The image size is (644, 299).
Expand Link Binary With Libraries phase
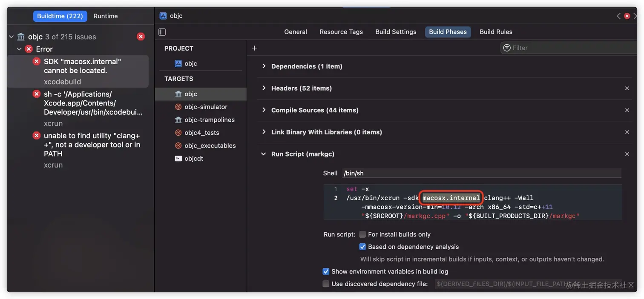coord(264,132)
